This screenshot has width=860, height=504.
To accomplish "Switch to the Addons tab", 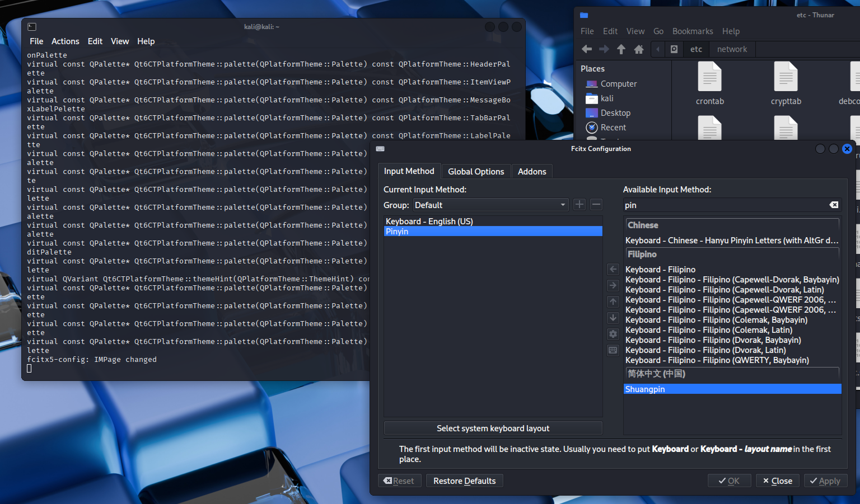I will tap(532, 172).
